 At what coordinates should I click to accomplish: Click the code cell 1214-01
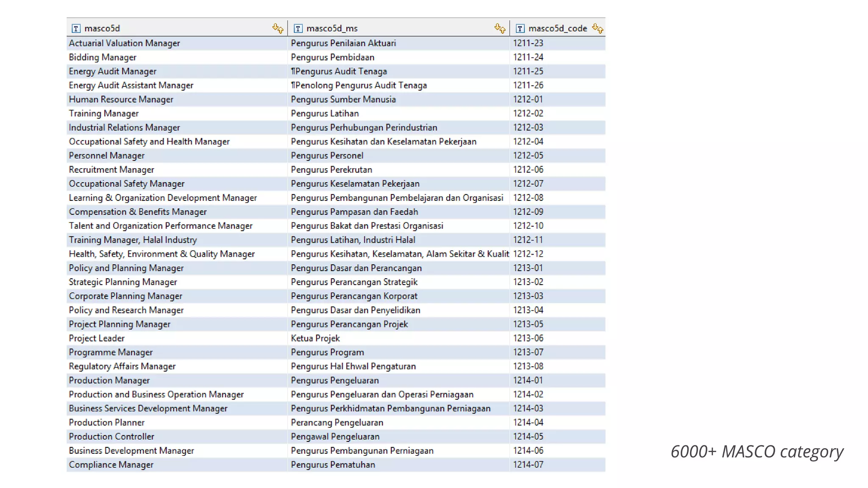click(x=528, y=380)
